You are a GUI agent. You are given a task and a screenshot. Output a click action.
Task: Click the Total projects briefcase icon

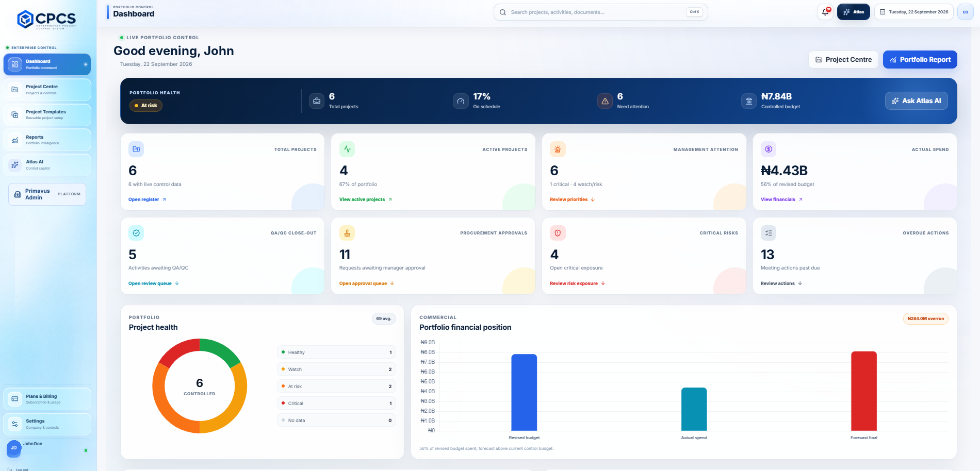point(317,101)
